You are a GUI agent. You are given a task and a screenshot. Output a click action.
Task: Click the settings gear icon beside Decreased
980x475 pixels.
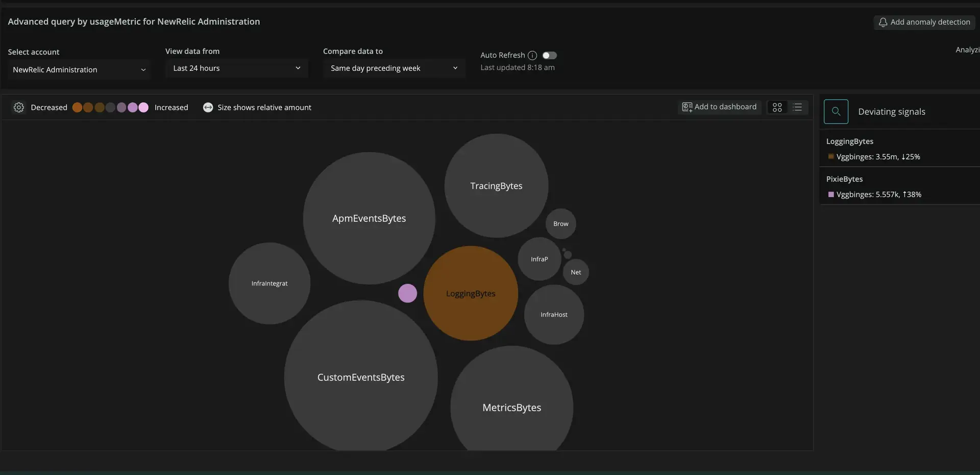19,107
